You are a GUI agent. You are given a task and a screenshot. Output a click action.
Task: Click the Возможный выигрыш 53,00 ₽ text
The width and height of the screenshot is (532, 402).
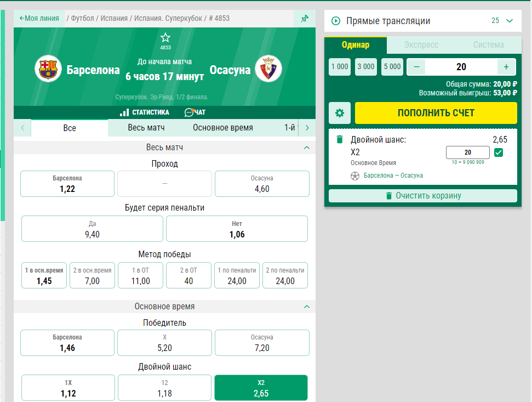[x=468, y=93]
